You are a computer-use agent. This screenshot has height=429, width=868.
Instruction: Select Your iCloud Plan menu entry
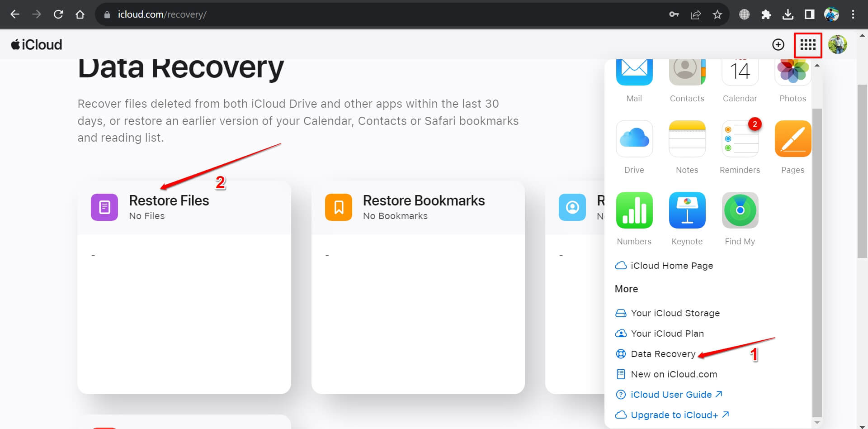[660, 334]
